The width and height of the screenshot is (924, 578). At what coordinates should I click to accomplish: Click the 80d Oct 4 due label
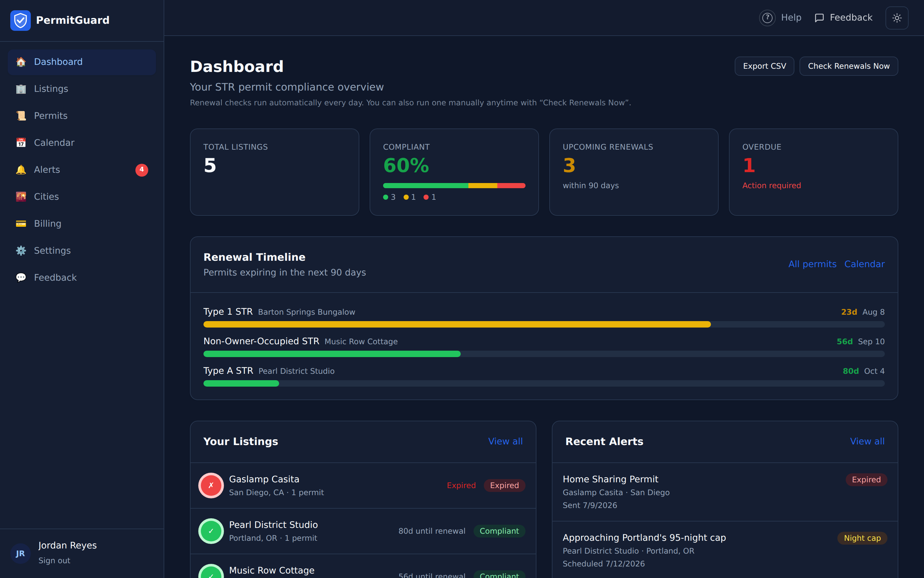coord(864,371)
